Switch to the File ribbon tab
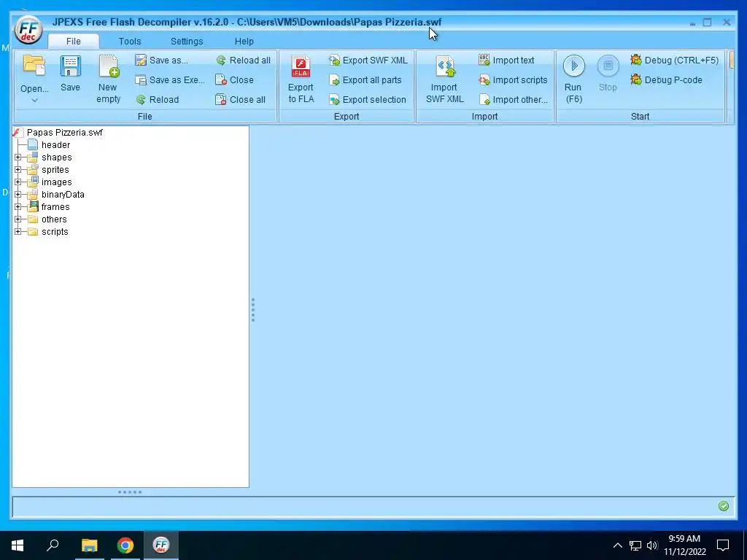The width and height of the screenshot is (747, 560). coord(74,42)
